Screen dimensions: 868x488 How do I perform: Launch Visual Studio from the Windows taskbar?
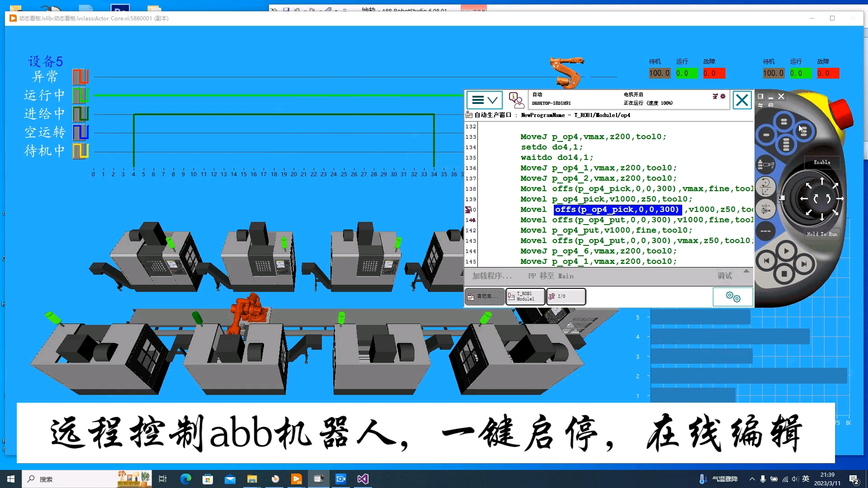[363, 479]
